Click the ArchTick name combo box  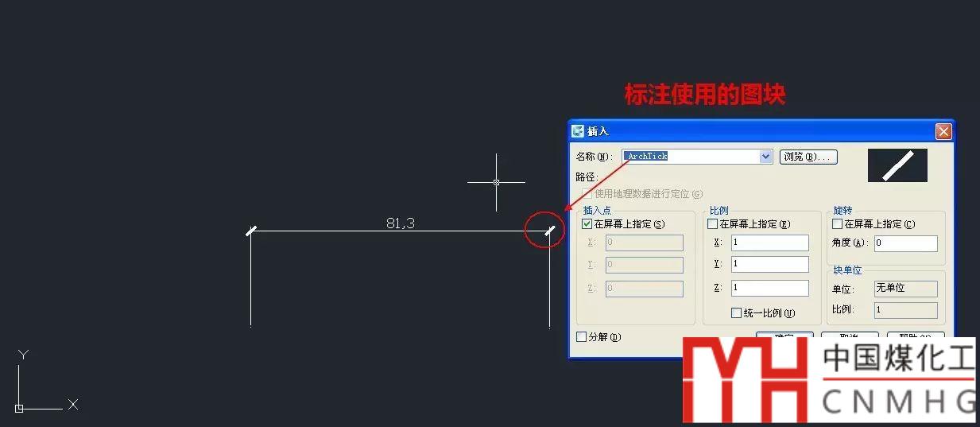pos(697,157)
